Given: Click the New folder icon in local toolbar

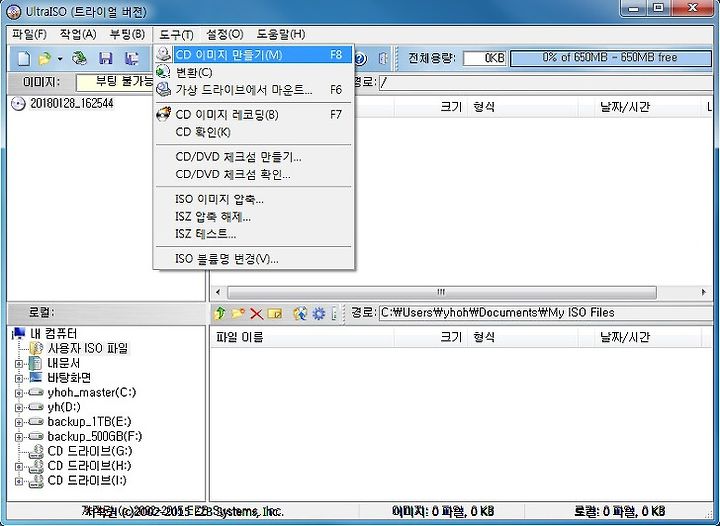Looking at the screenshot, I should [238, 313].
